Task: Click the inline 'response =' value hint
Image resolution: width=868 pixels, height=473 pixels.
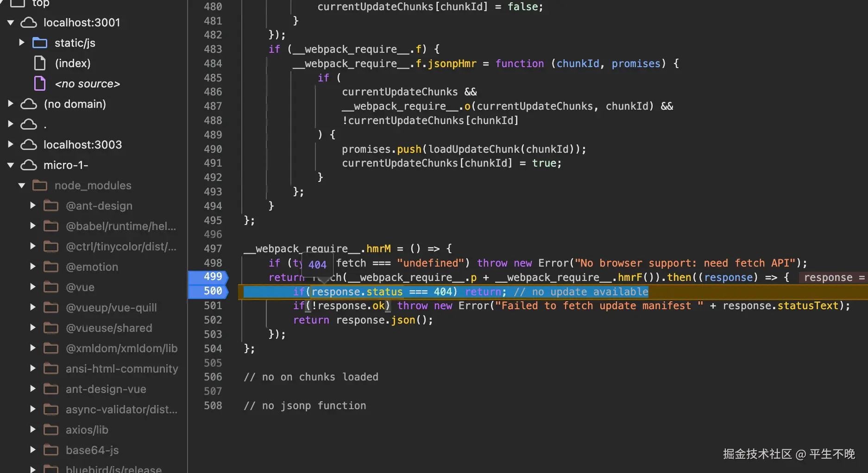Action: (834, 278)
